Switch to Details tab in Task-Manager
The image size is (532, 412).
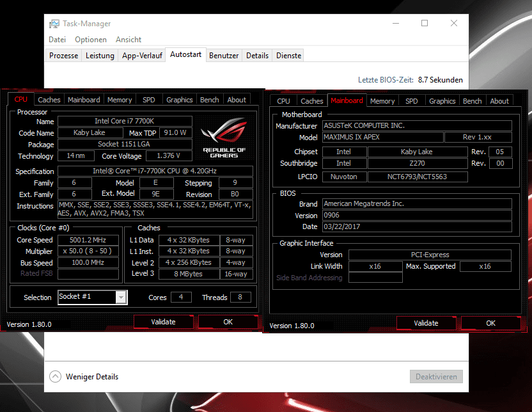click(257, 55)
